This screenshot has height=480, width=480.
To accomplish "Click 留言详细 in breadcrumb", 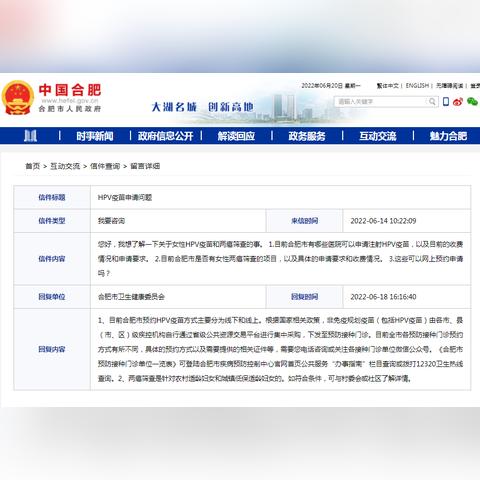I will pyautogui.click(x=145, y=166).
